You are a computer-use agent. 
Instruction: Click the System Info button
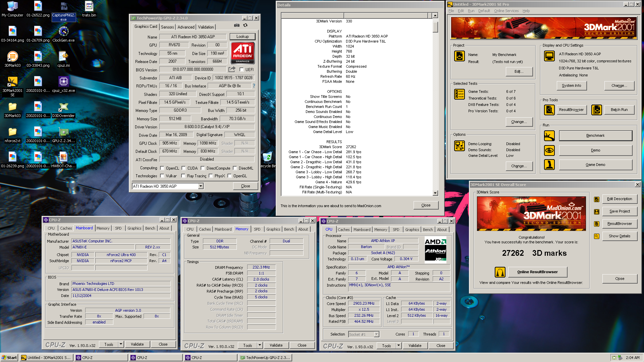571,86
